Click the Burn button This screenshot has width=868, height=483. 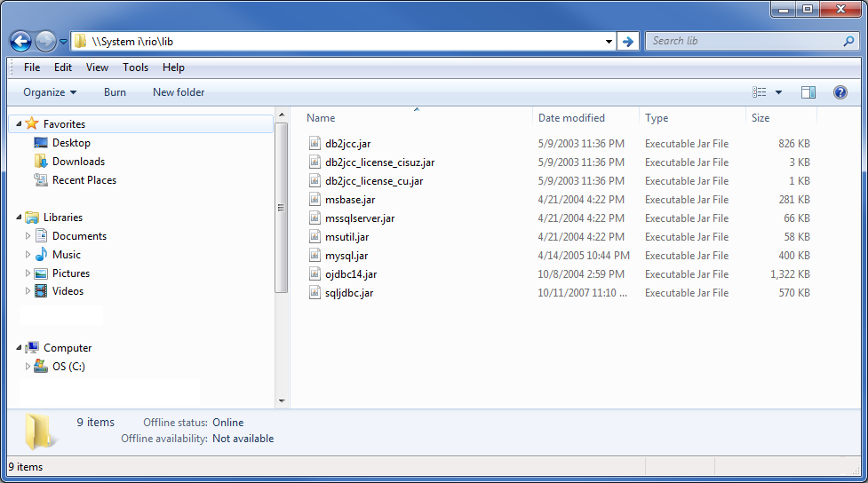(x=115, y=92)
